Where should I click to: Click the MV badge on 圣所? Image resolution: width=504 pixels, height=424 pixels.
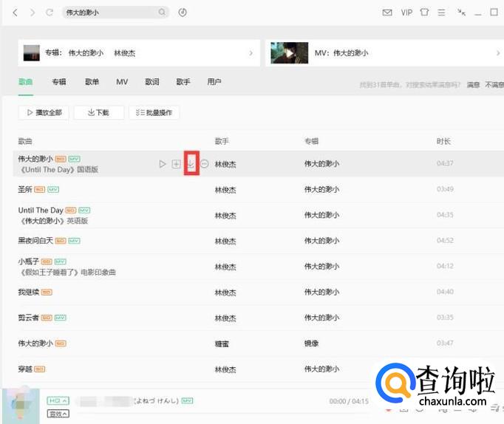coord(53,190)
